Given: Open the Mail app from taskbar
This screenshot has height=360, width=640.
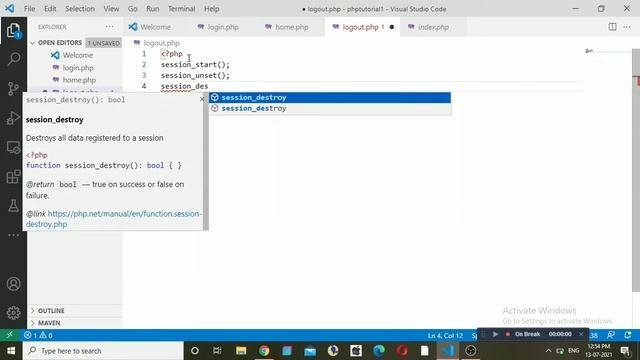Looking at the screenshot, I should click(x=310, y=351).
